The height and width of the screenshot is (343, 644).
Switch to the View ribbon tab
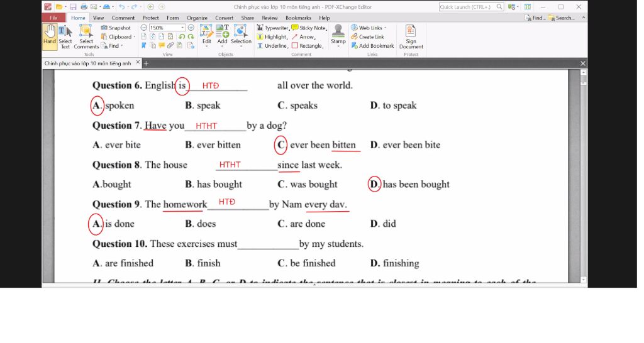tap(98, 18)
